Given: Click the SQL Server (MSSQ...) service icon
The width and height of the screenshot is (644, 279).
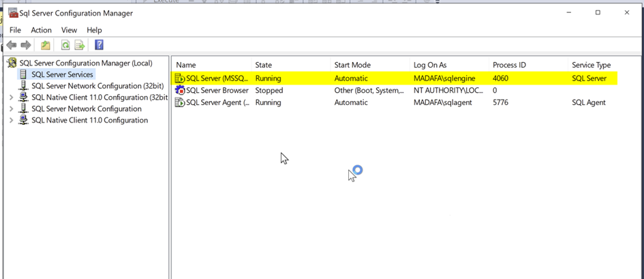Looking at the screenshot, I should pyautogui.click(x=180, y=78).
